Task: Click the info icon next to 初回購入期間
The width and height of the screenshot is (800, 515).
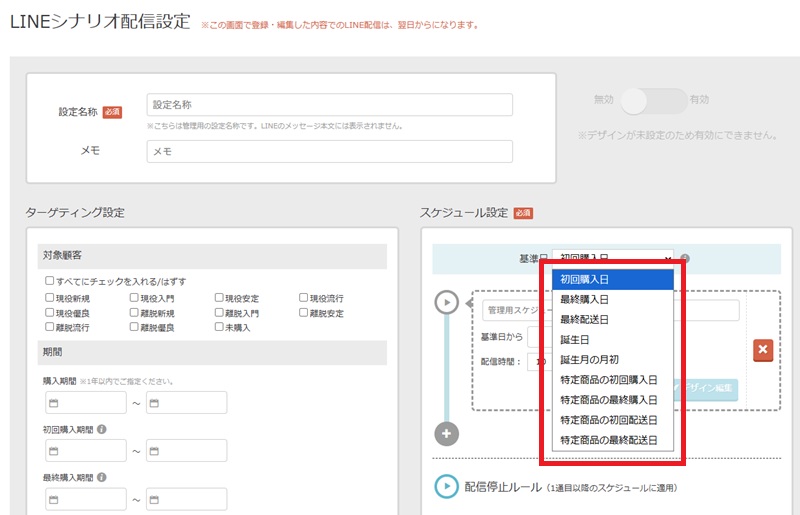Action: click(102, 429)
